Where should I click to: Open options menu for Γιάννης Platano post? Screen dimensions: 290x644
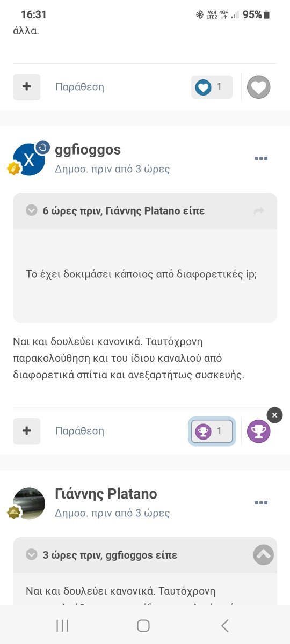(261, 502)
